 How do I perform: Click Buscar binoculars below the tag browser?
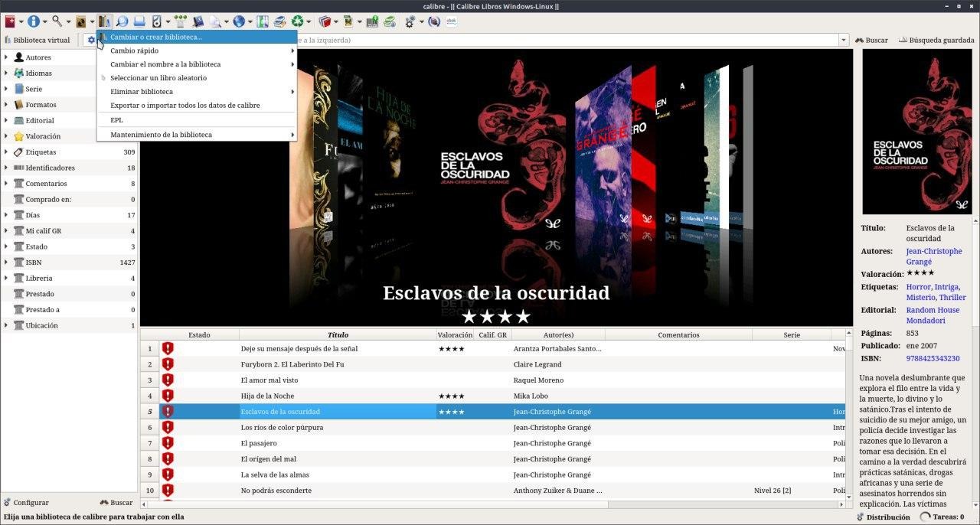click(116, 503)
